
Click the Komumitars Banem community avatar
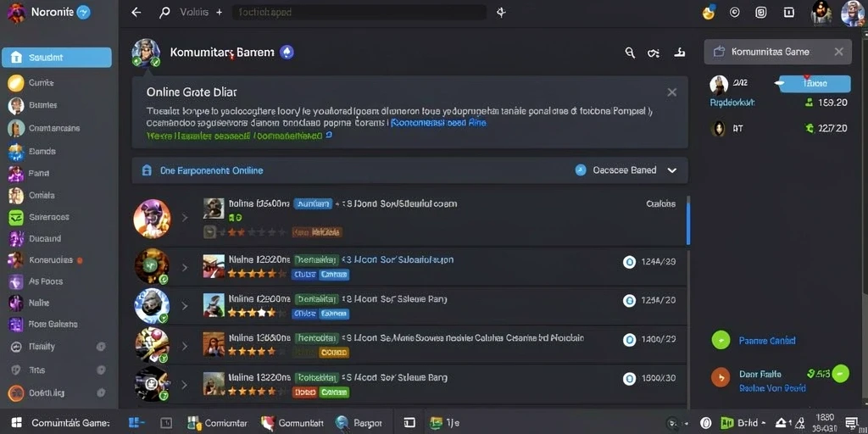146,53
